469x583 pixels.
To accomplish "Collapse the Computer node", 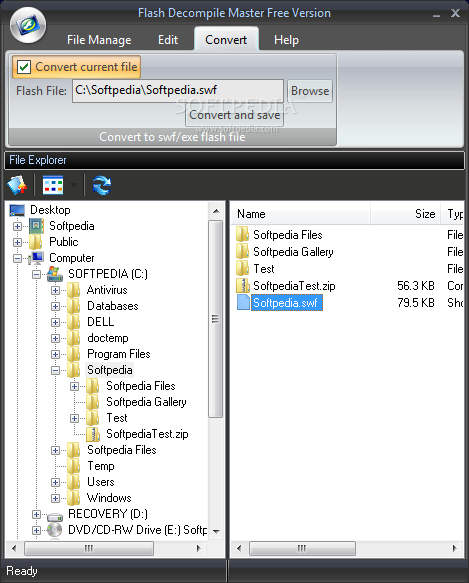I will 17,258.
